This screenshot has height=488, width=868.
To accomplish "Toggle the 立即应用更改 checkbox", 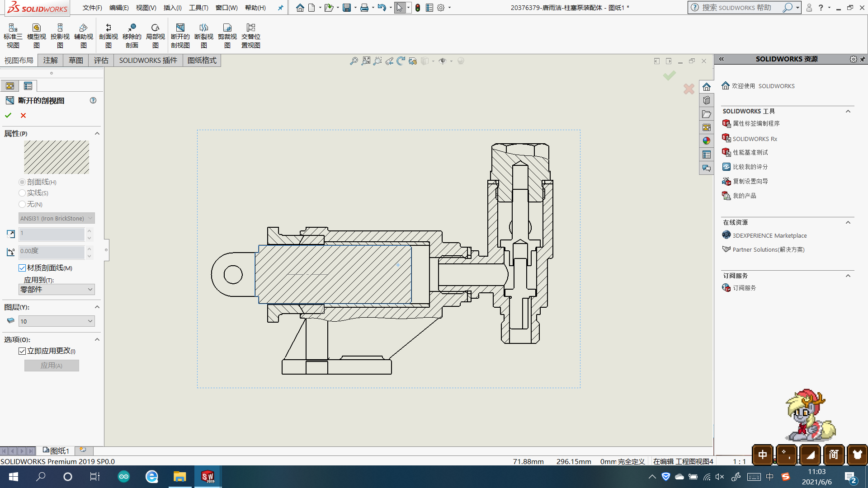I will pos(22,351).
